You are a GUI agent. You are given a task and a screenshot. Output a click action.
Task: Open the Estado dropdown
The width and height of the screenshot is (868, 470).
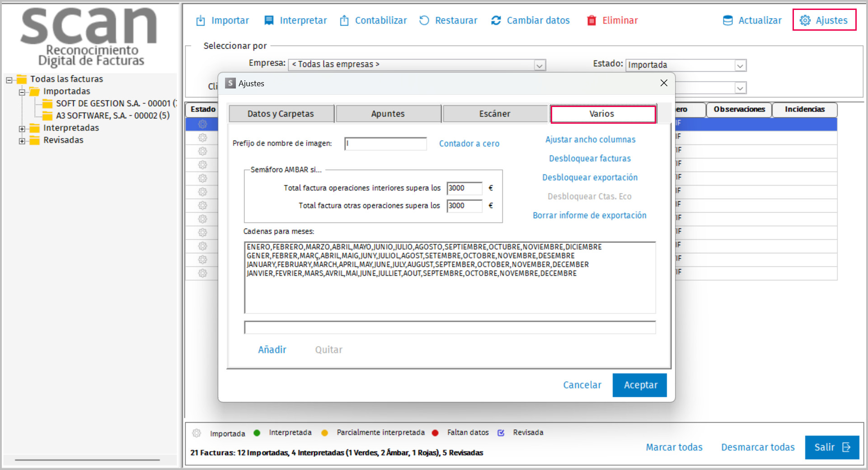click(740, 65)
